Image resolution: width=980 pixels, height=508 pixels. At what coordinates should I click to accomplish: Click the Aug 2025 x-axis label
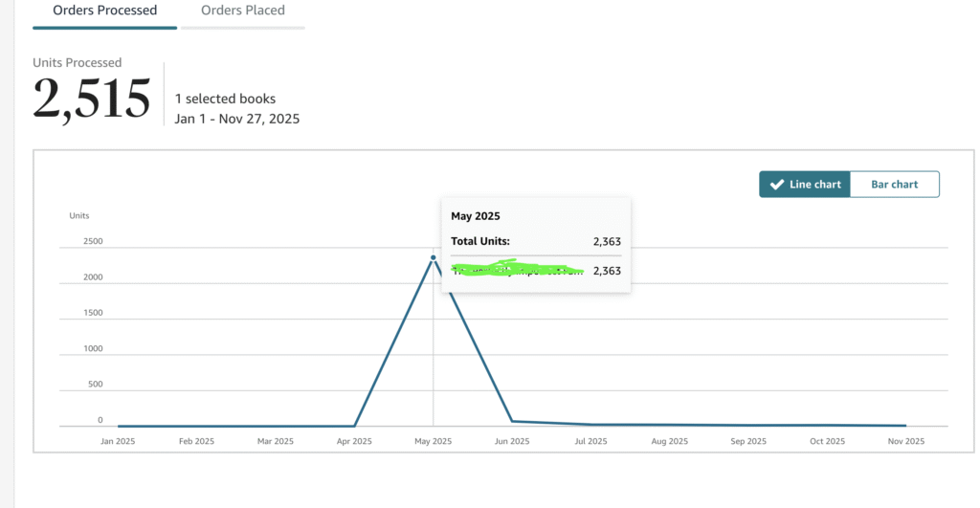pos(669,442)
